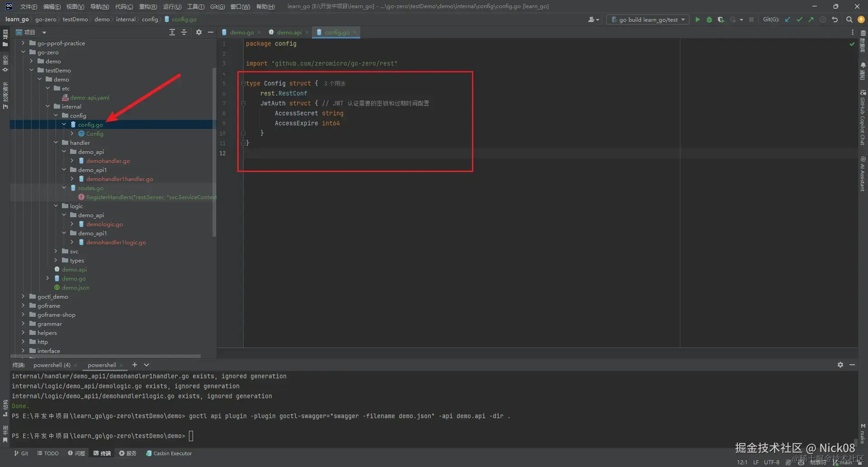
Task: Click the Git update project arrow icon
Action: pos(788,19)
